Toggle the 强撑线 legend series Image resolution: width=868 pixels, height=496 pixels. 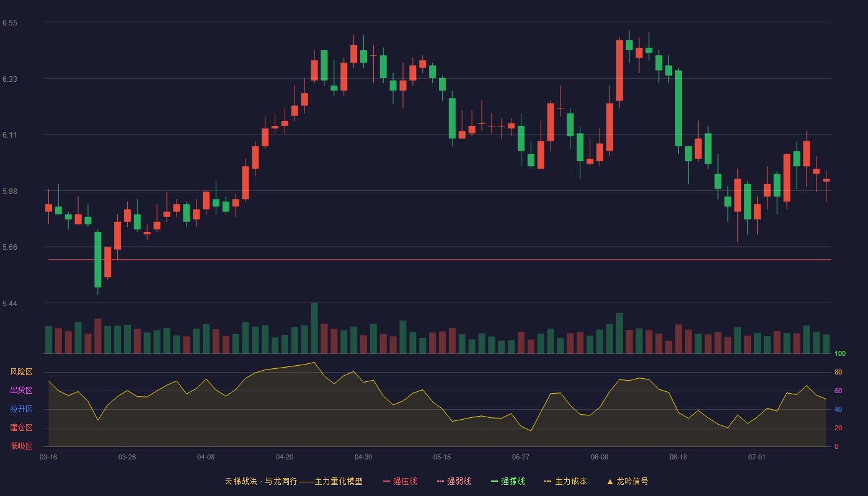(508, 481)
